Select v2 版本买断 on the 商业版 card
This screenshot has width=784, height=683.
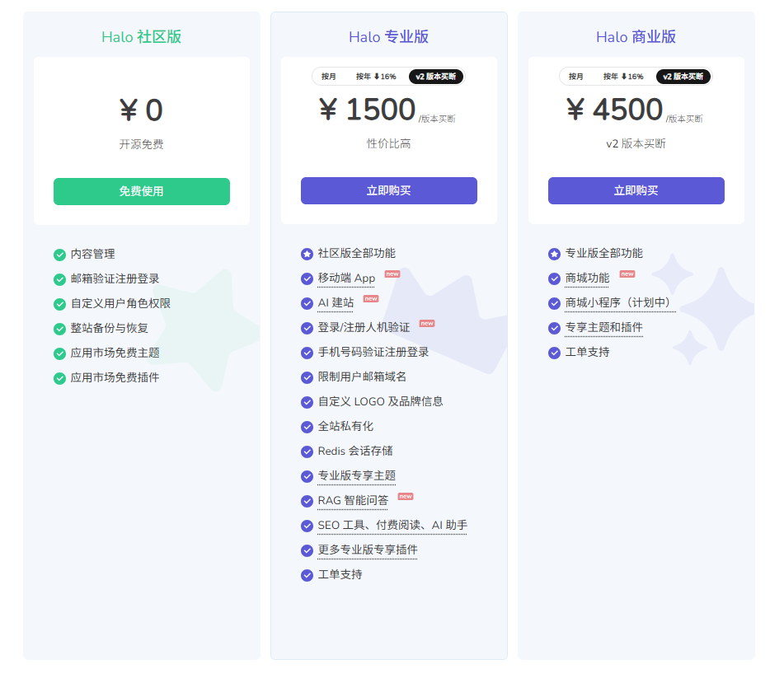[x=683, y=77]
